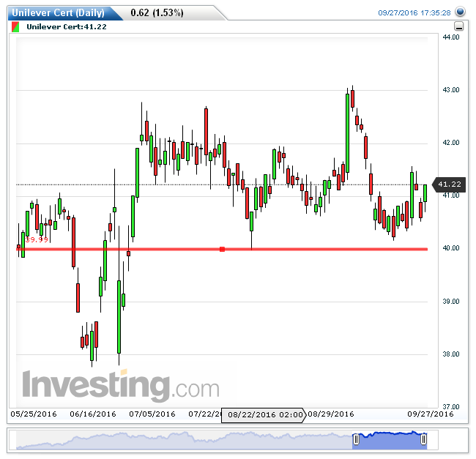The image size is (476, 459).
Task: Click the 39.99 red price label
Action: click(x=37, y=239)
